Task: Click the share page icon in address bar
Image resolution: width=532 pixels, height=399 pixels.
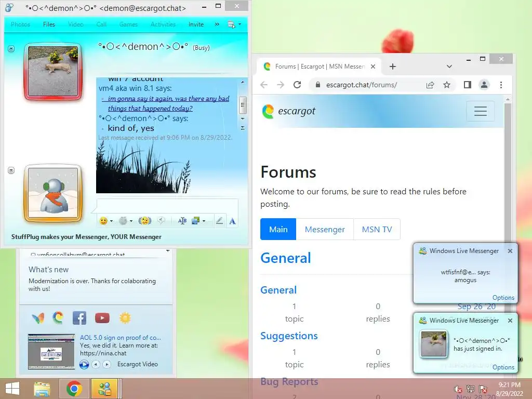Action: pos(430,85)
